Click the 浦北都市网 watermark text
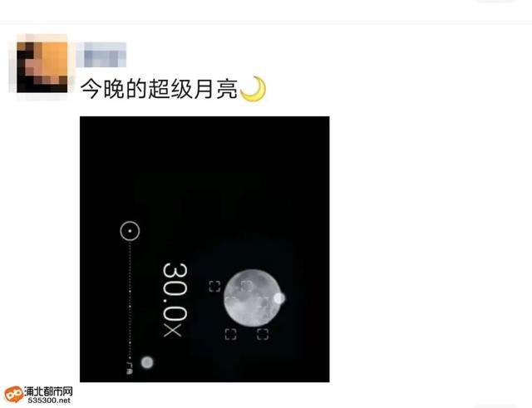 [x=48, y=391]
